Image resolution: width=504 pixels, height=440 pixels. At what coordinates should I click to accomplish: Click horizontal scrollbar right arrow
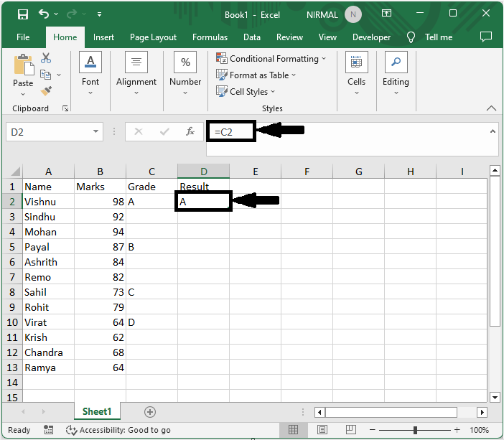(482, 412)
